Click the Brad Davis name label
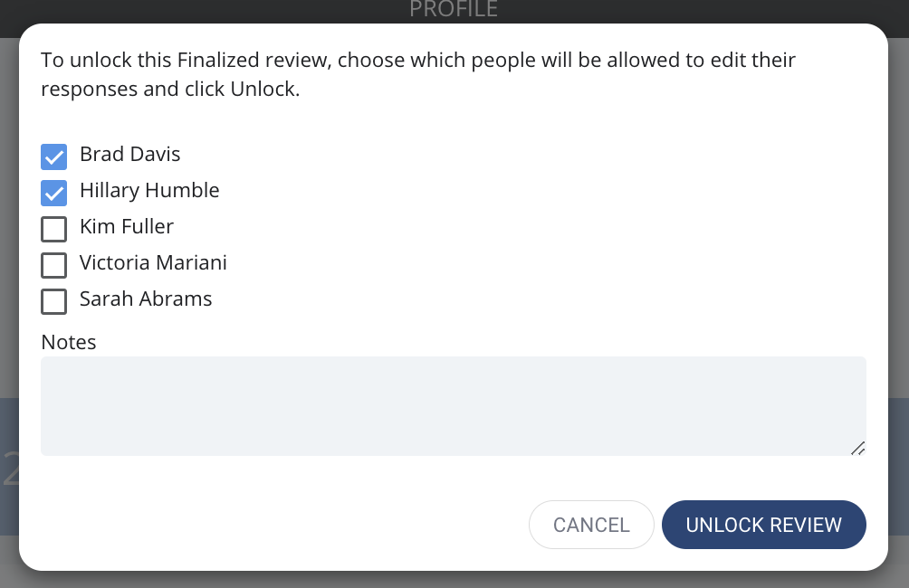This screenshot has width=909, height=588. (x=129, y=154)
